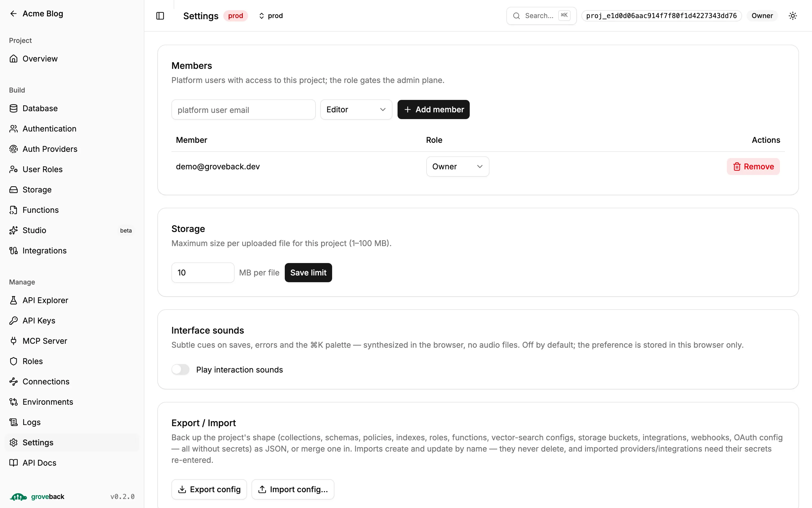Click the Studio sparkle icon
The height and width of the screenshot is (508, 812).
[x=14, y=231]
